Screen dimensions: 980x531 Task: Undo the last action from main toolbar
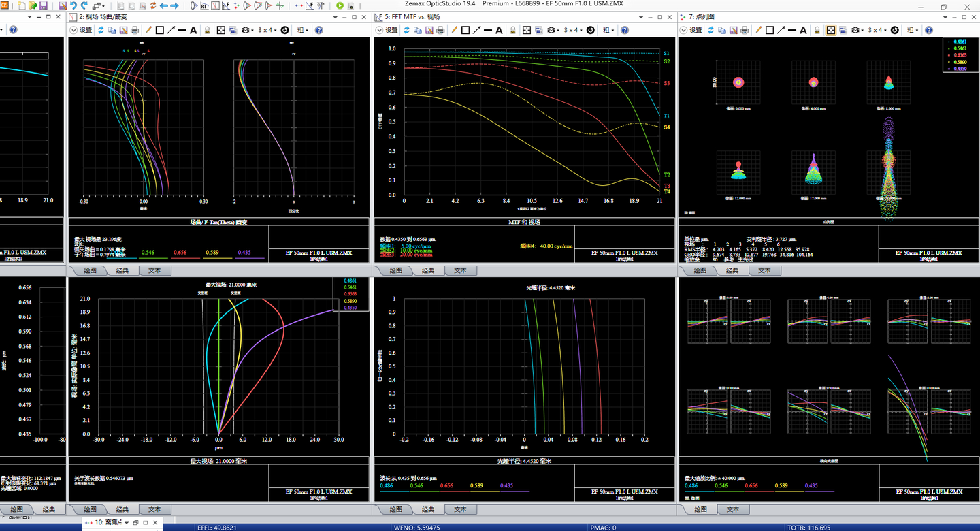click(x=73, y=6)
